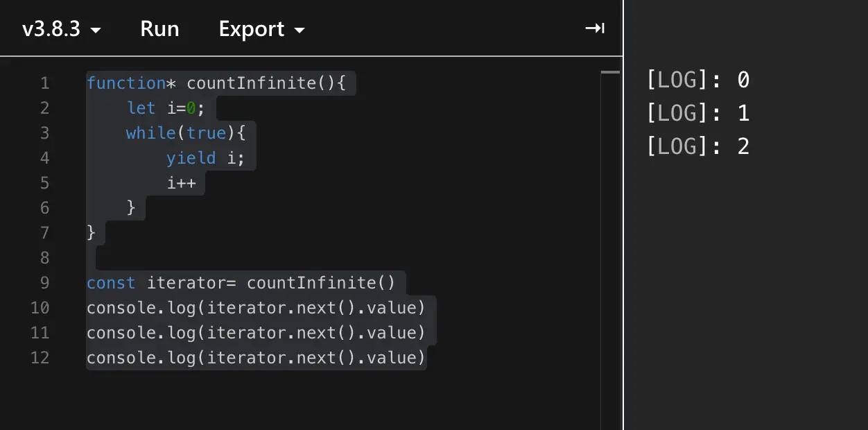The image size is (868, 430).
Task: Select the yield keyword in the editor
Action: pos(191,157)
